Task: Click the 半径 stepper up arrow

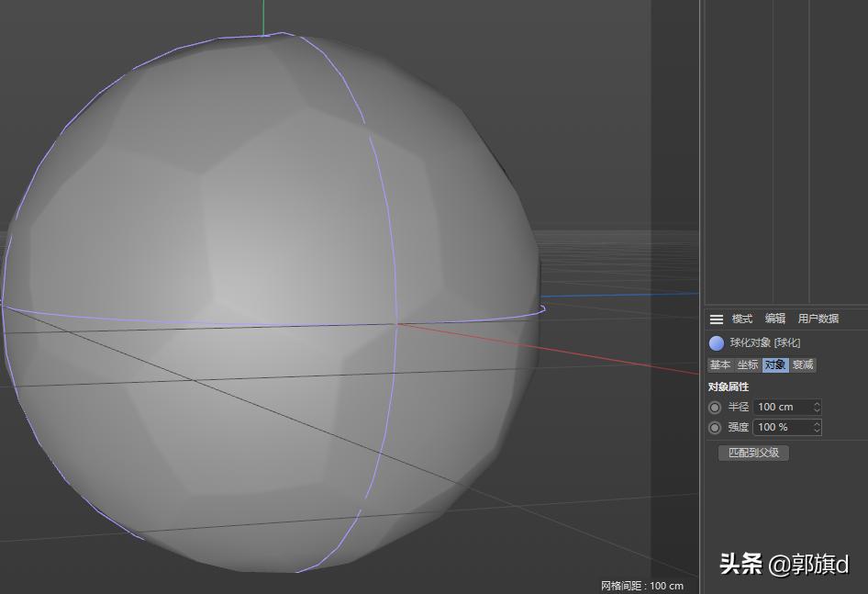Action: click(x=816, y=403)
